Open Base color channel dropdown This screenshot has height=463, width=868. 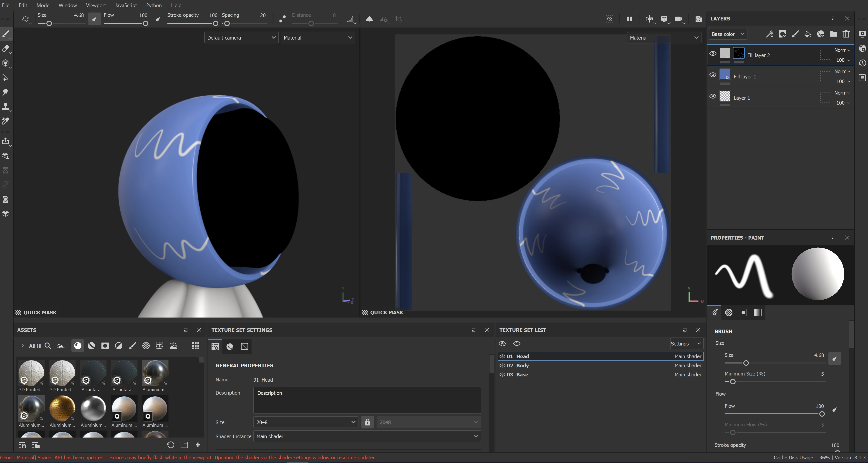(x=727, y=34)
